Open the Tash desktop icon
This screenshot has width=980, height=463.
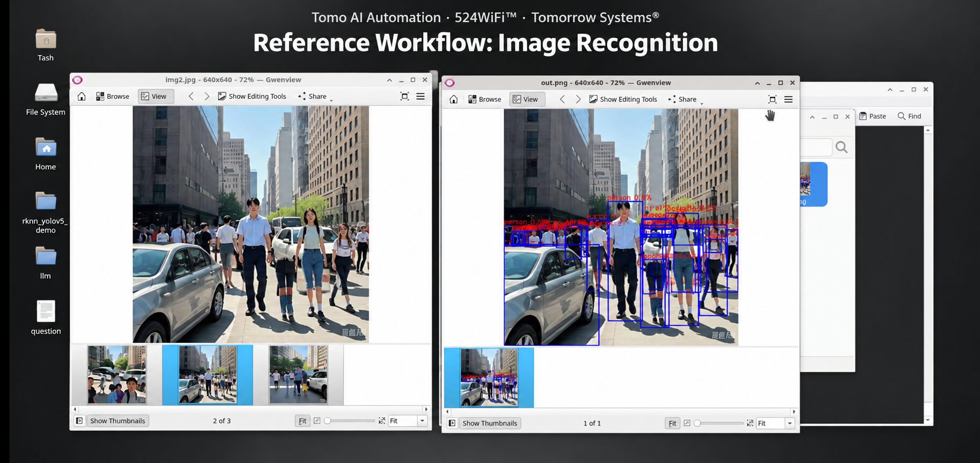pos(46,45)
